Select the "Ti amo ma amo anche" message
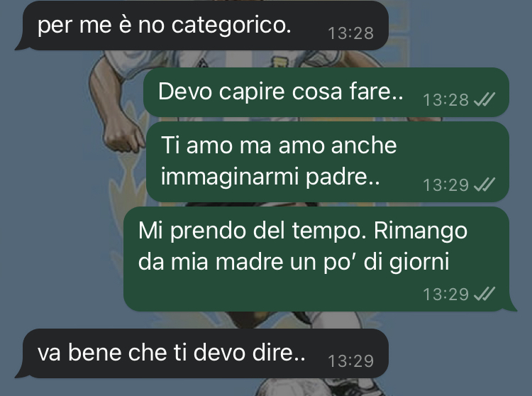Viewport: 532px width, 396px height. click(x=328, y=162)
